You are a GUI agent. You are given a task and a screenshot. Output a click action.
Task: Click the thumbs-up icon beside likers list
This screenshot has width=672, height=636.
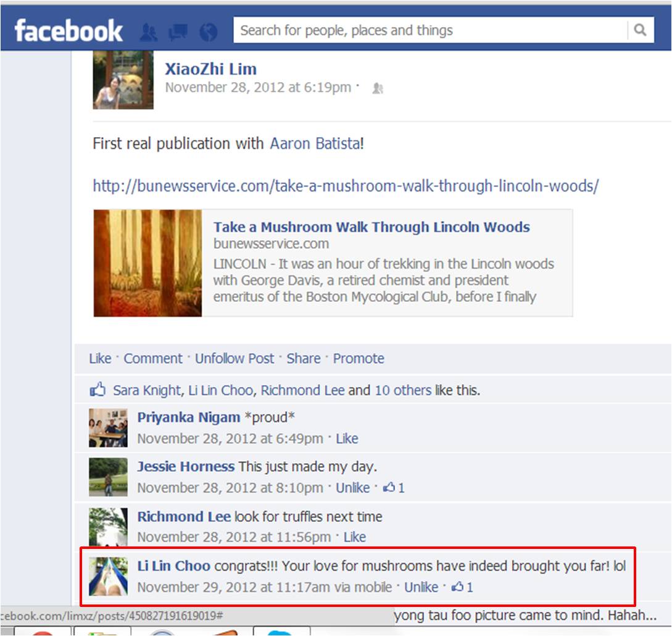(x=97, y=390)
